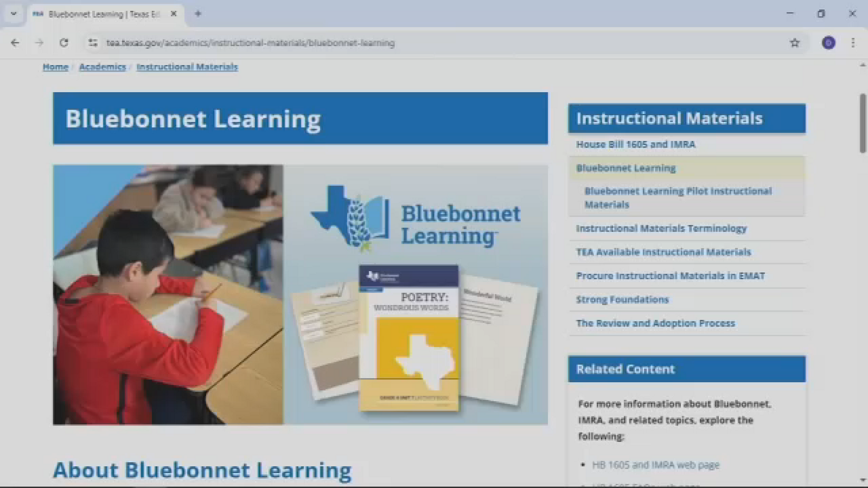Screen dimensions: 868x488
Task: Click the student writing photo
Action: coord(168,294)
